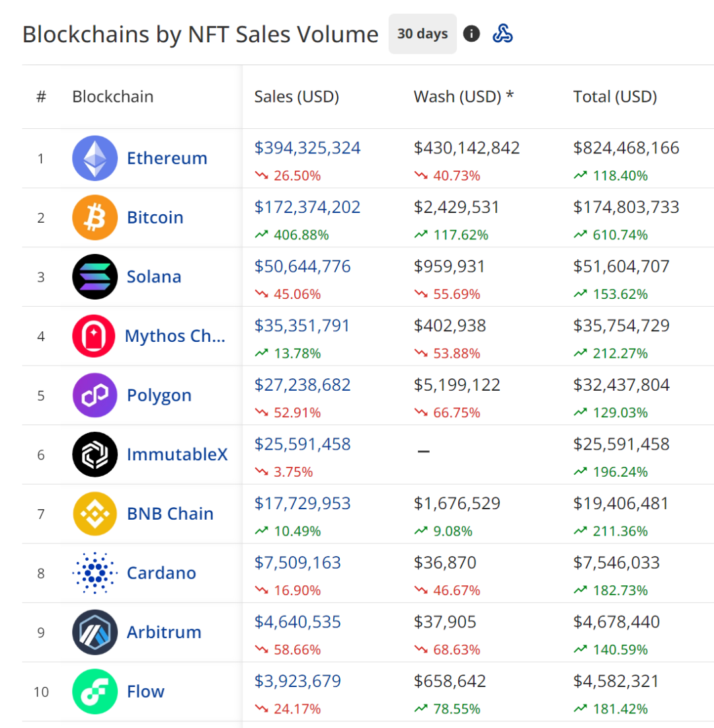Click the blue webhook icon in header

tap(503, 34)
